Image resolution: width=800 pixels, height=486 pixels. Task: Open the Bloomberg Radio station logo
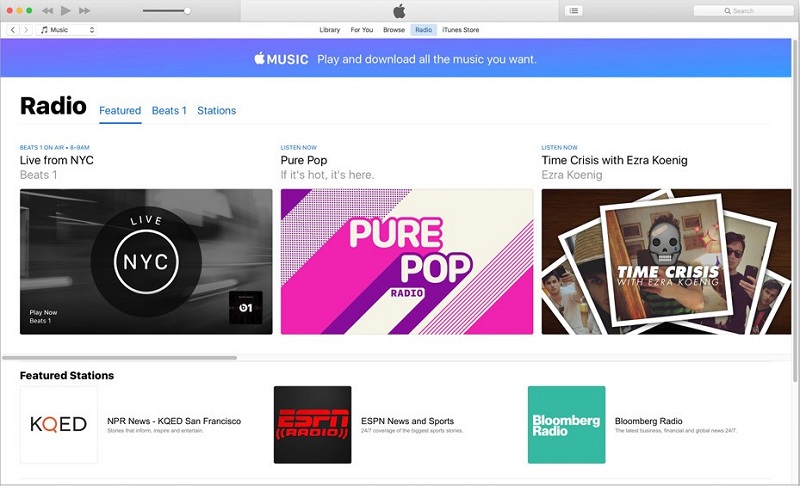pyautogui.click(x=566, y=424)
